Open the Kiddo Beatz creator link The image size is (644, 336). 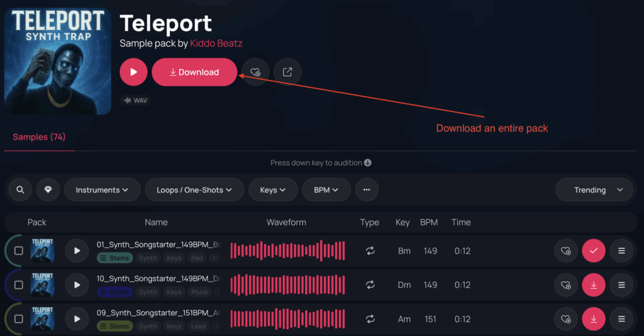216,43
